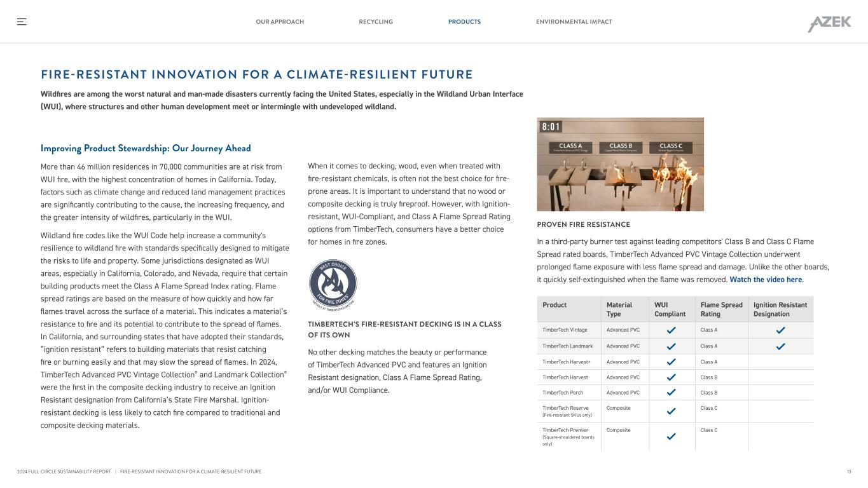
Task: Click the Best Choice for Fire Zones badge
Action: (333, 284)
